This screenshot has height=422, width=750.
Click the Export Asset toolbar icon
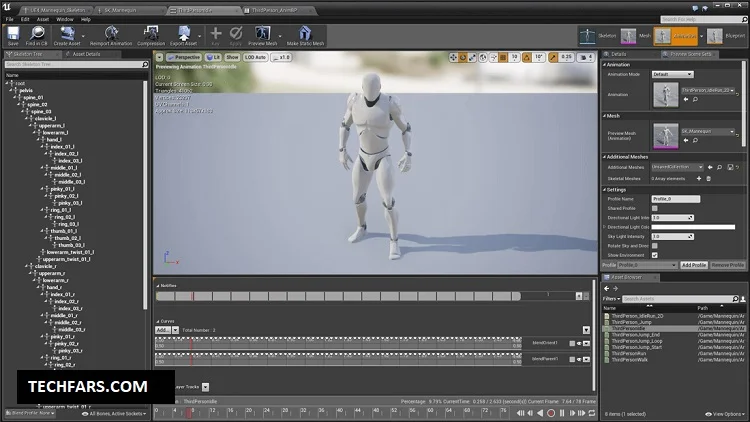pyautogui.click(x=183, y=35)
